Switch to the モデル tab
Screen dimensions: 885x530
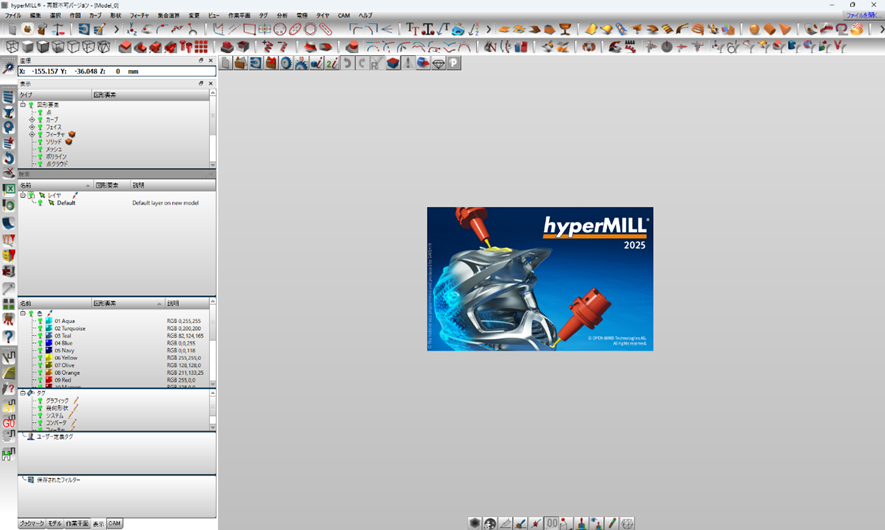point(56,523)
